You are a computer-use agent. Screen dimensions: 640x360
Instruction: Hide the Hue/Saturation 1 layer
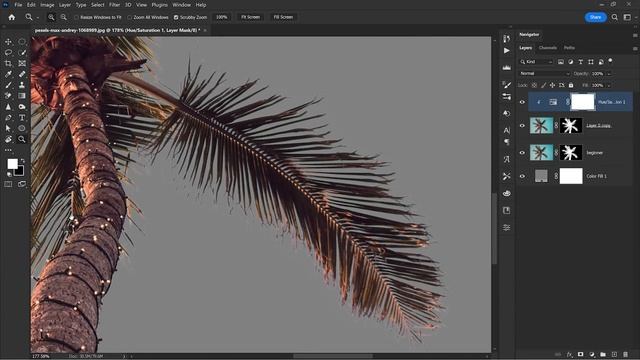[x=522, y=102]
